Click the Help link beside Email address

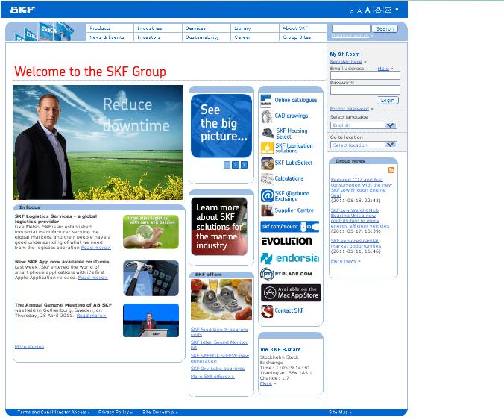pos(383,69)
